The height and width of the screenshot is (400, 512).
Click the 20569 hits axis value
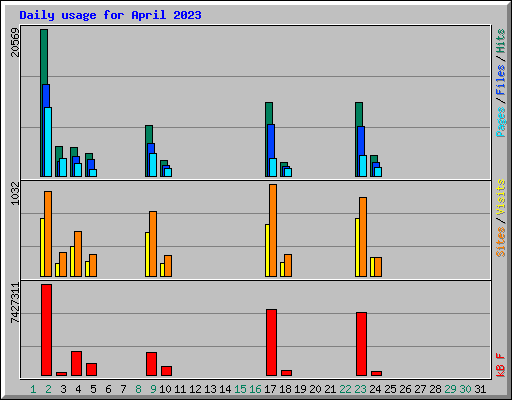point(15,42)
